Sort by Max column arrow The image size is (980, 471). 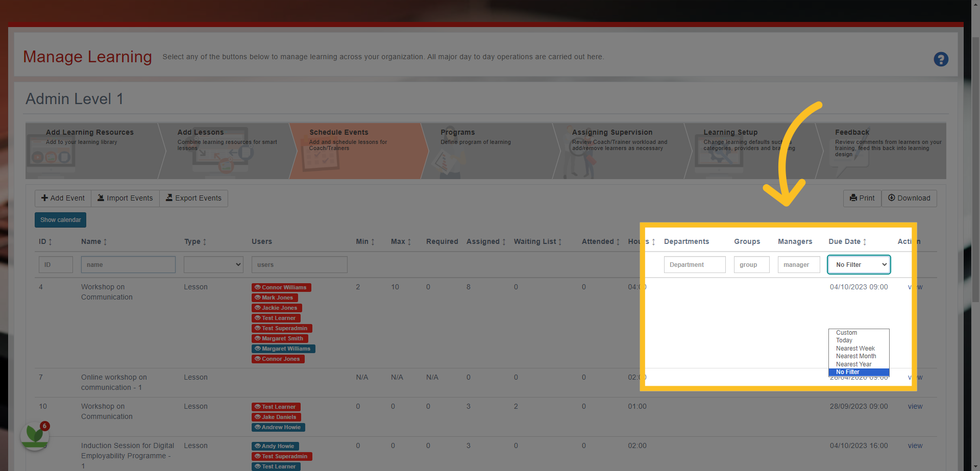pos(409,242)
